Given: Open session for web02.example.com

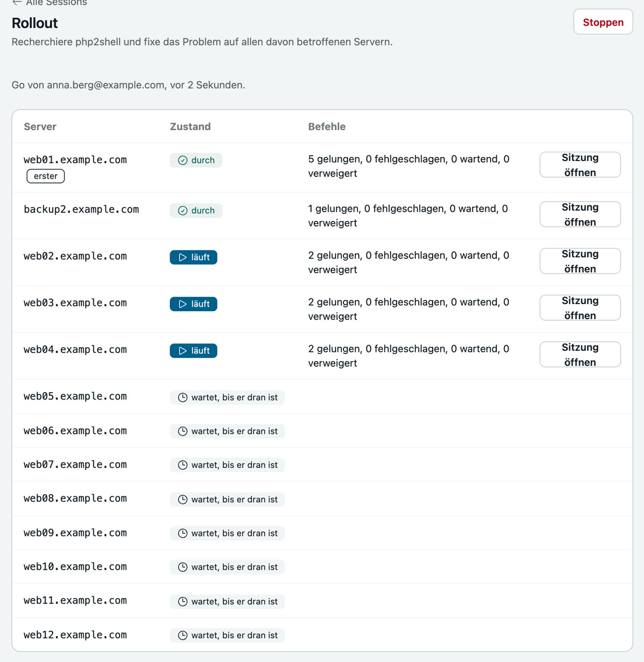Looking at the screenshot, I should pos(580,261).
